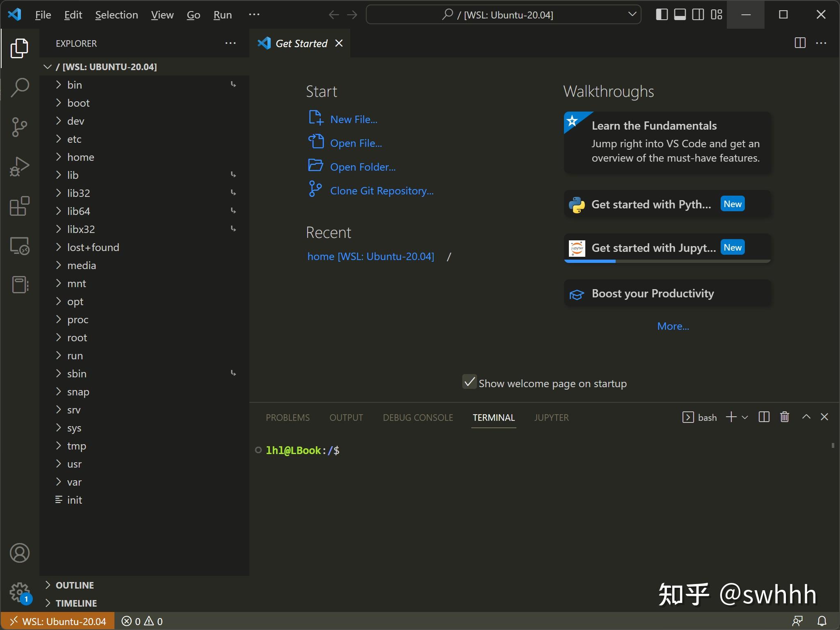Viewport: 840px width, 630px height.
Task: Toggle primary side bar visibility
Action: pos(662,15)
